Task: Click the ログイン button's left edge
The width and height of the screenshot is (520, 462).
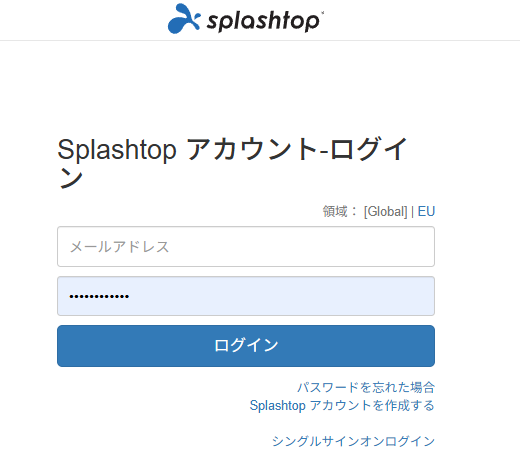Action: tap(60, 346)
